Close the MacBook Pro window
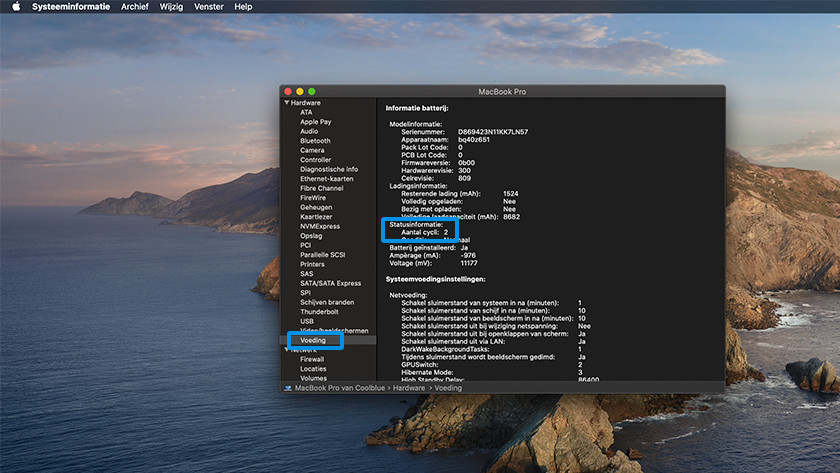Viewport: 840px width, 473px height. 288,91
